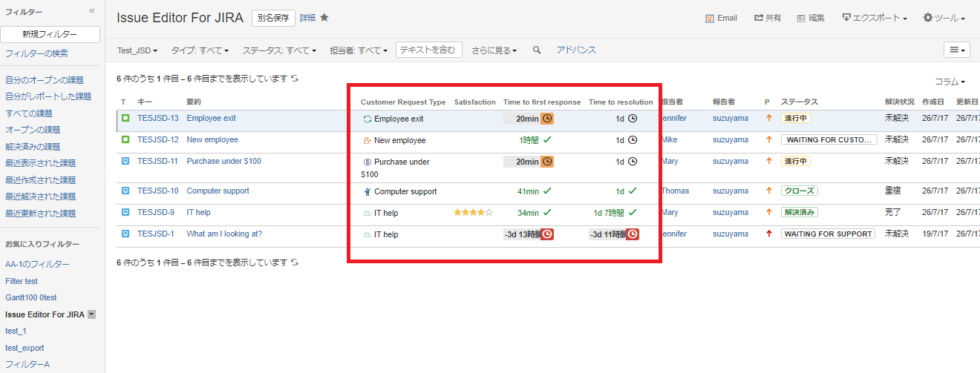Open the view layout switcher dropdown

click(x=957, y=50)
